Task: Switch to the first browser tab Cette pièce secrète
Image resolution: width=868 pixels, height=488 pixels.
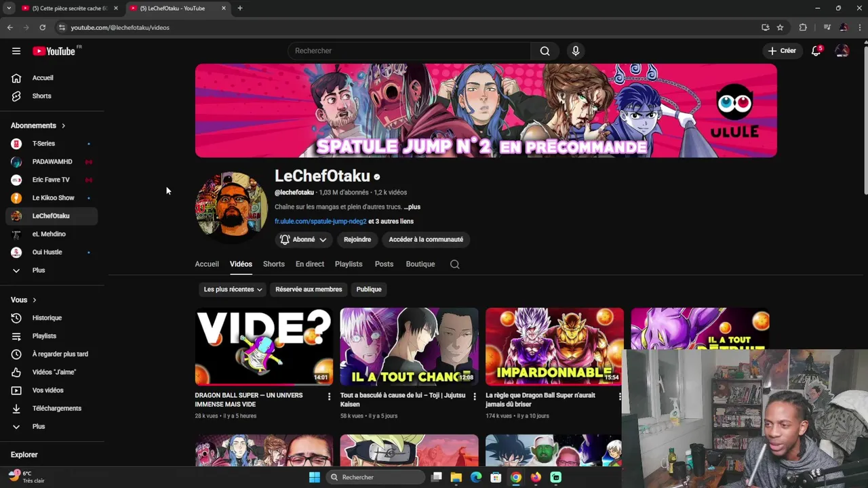Action: pos(70,8)
